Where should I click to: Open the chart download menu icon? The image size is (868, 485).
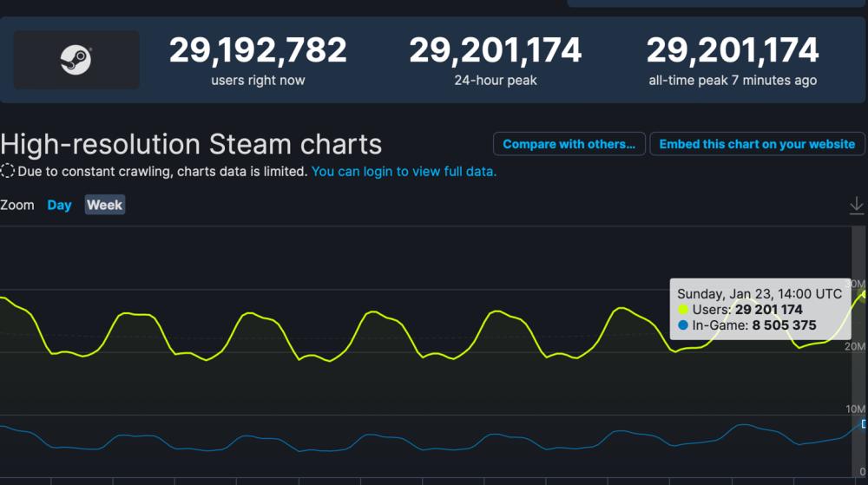[x=856, y=205]
